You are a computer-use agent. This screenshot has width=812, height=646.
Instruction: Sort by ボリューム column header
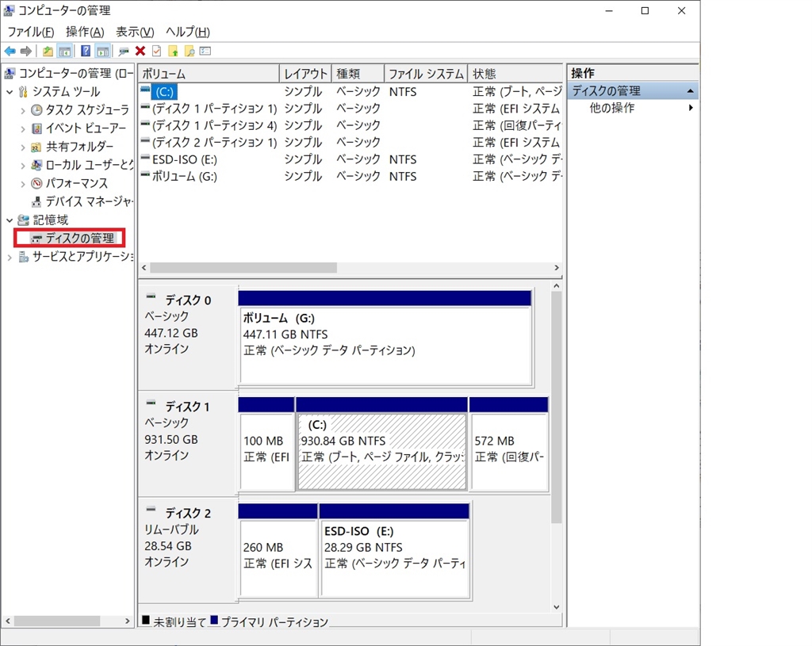coord(209,74)
